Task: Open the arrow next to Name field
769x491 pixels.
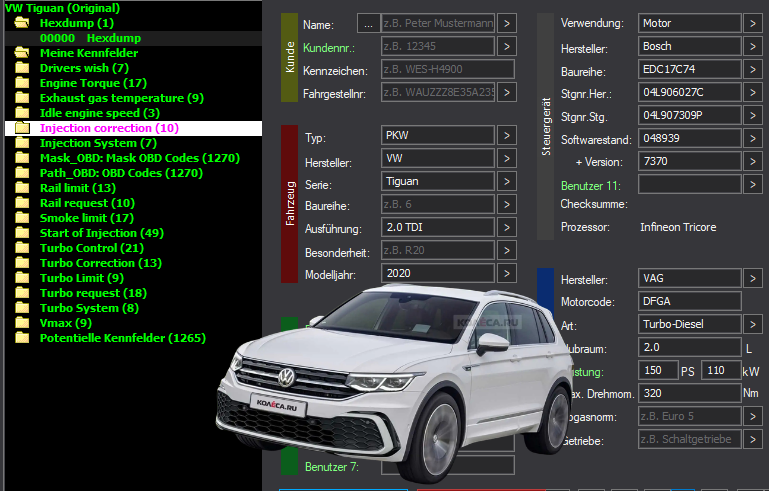Action: click(x=507, y=23)
